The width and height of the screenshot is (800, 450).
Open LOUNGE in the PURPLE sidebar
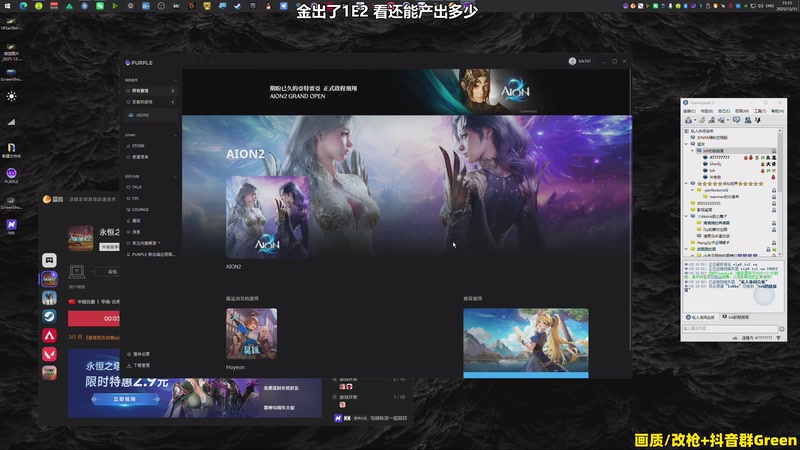pyautogui.click(x=140, y=209)
